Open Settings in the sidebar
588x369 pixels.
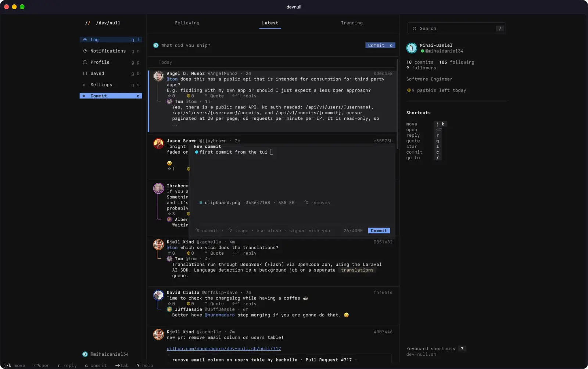tap(111, 85)
